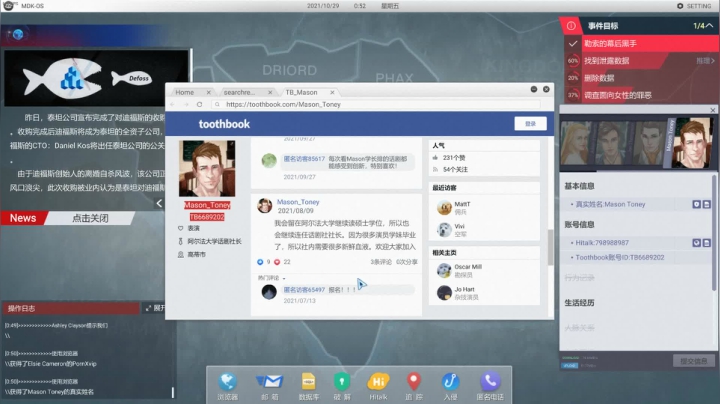This screenshot has width=720, height=404.
Task: Click the 事件目标 alert icon
Action: coord(571,26)
